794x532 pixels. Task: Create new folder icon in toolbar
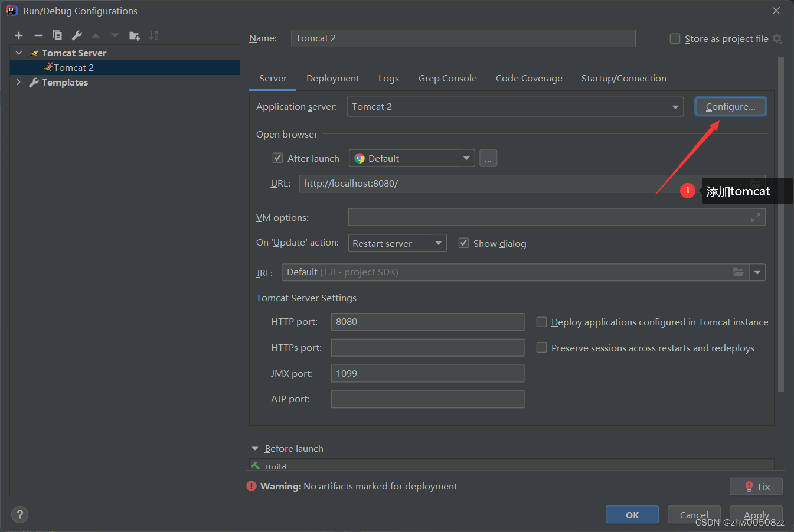[135, 35]
